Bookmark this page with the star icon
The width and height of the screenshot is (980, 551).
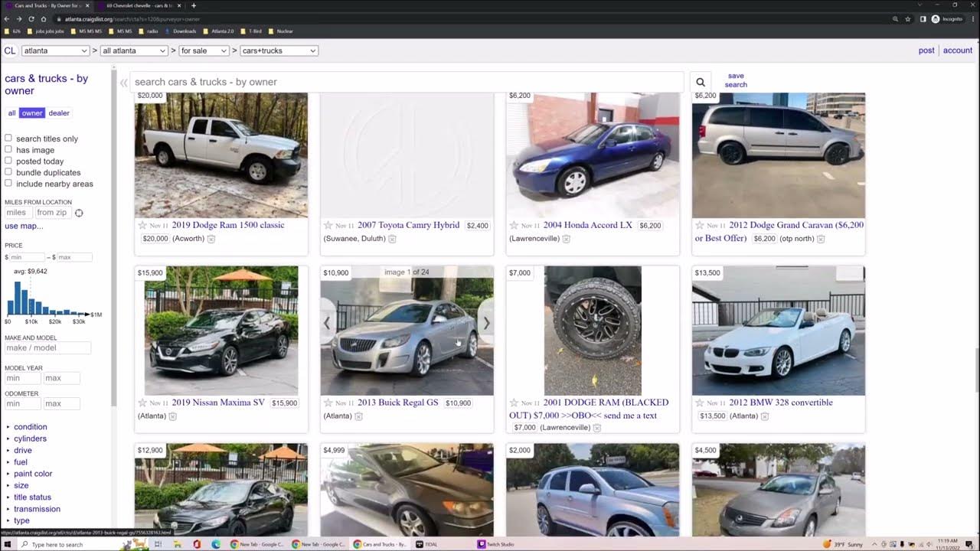pyautogui.click(x=907, y=18)
